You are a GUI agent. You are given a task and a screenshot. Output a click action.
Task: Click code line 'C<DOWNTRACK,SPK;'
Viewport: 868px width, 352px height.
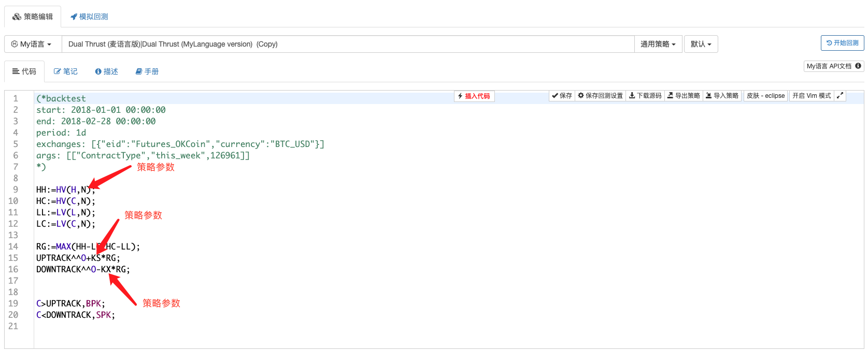coord(76,315)
